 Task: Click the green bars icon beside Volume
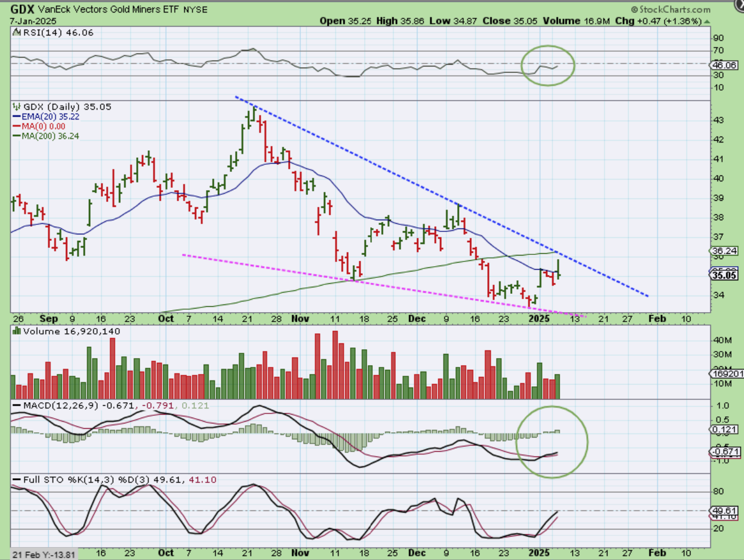pyautogui.click(x=16, y=332)
